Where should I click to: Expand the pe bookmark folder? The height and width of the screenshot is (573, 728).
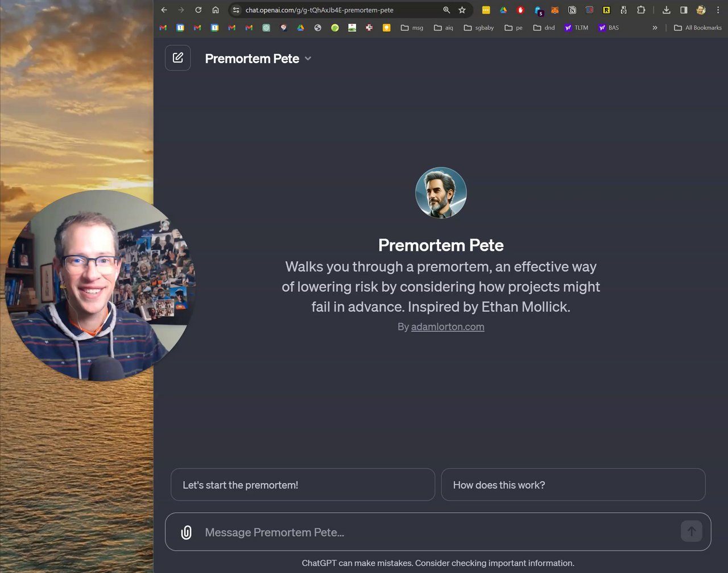[x=514, y=27]
